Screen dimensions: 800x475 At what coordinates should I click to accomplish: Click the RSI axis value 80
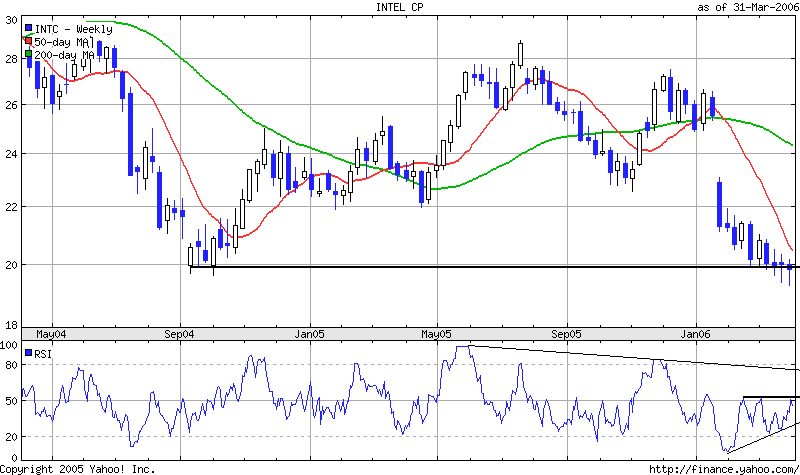pos(11,365)
